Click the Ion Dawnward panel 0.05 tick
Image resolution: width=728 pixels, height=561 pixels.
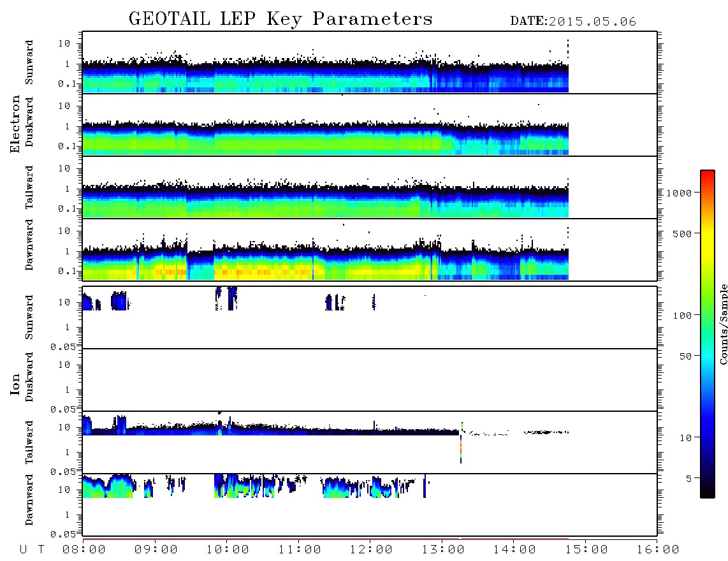coord(62,534)
